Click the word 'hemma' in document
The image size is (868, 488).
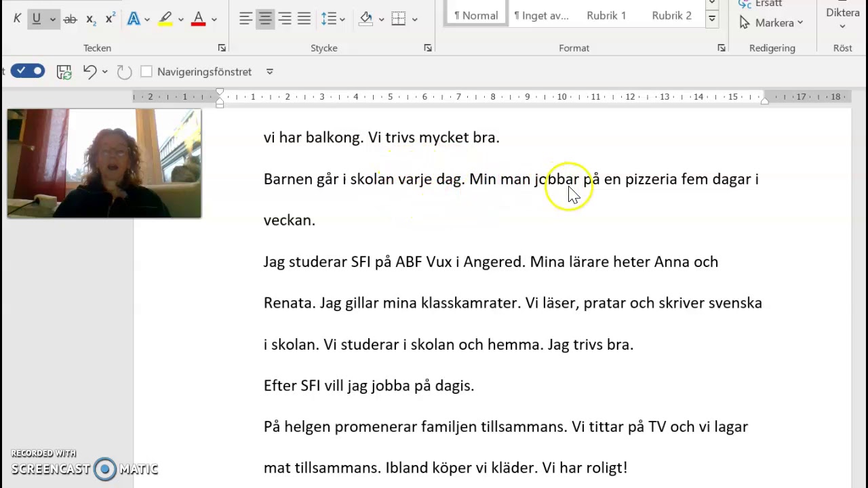point(513,344)
